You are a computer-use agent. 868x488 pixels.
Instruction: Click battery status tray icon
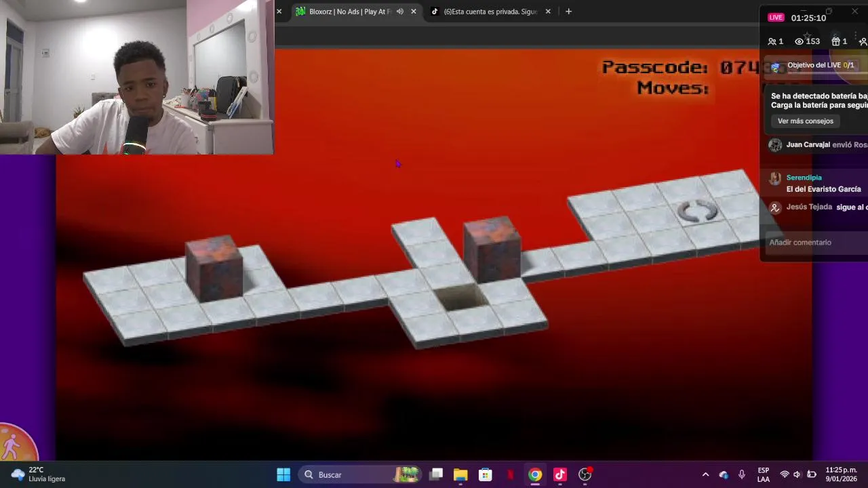[812, 474]
